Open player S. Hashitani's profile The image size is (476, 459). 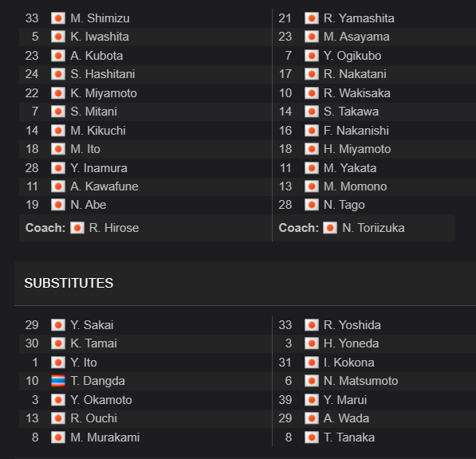pos(103,74)
